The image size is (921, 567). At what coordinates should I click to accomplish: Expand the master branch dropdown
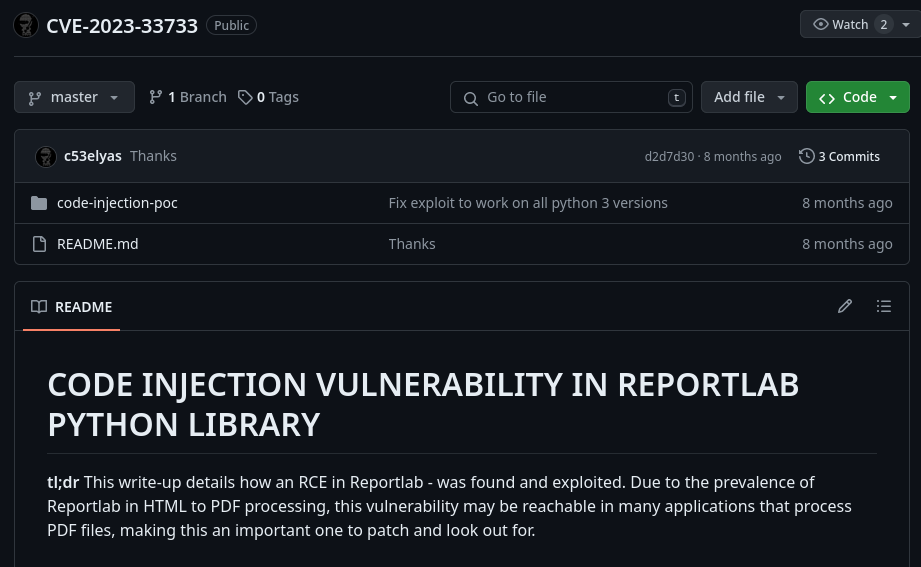coord(74,97)
